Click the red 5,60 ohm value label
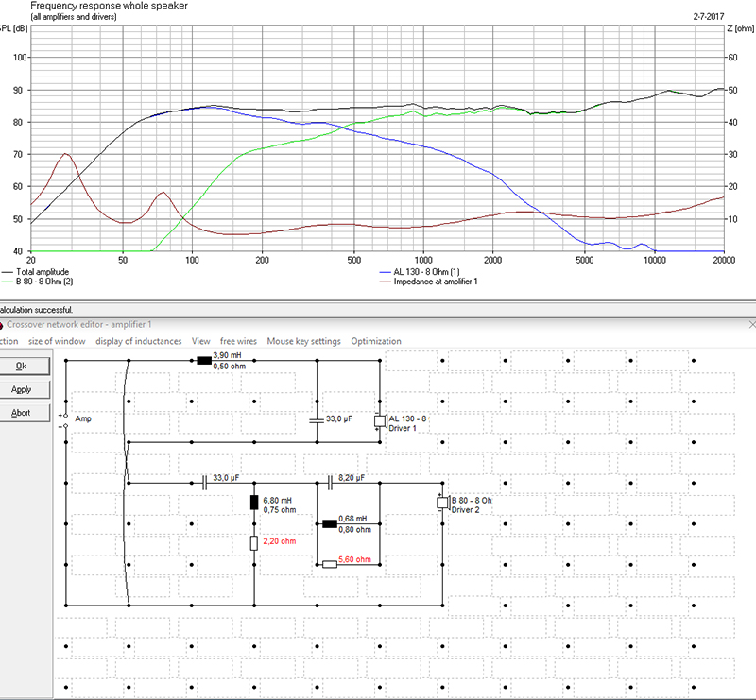Image resolution: width=756 pixels, height=700 pixels. point(355,559)
